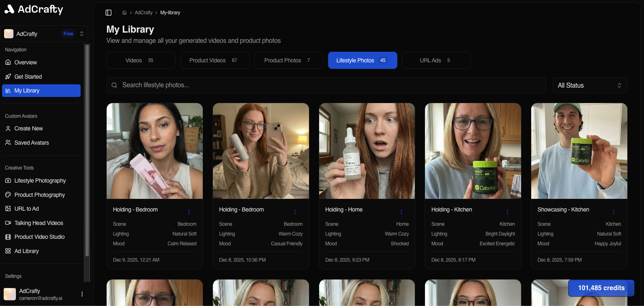
Task: Open the Showcasing - Kitchen photo thumbnail
Action: 579,151
